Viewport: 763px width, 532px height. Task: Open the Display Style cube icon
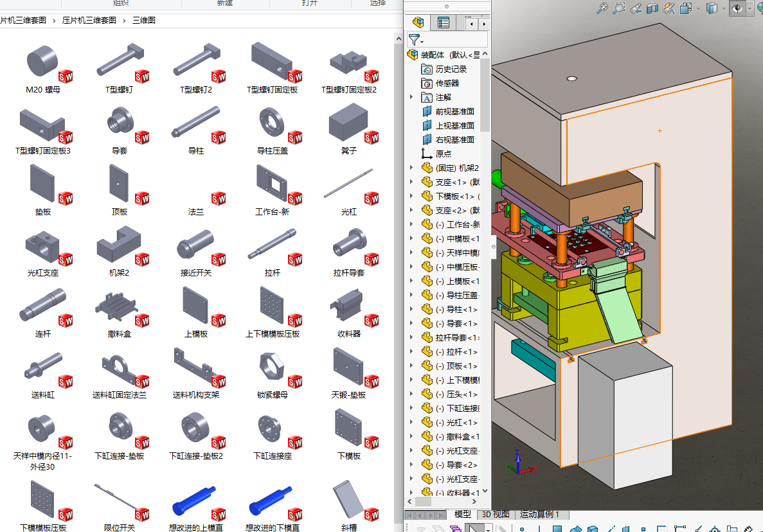[712, 8]
